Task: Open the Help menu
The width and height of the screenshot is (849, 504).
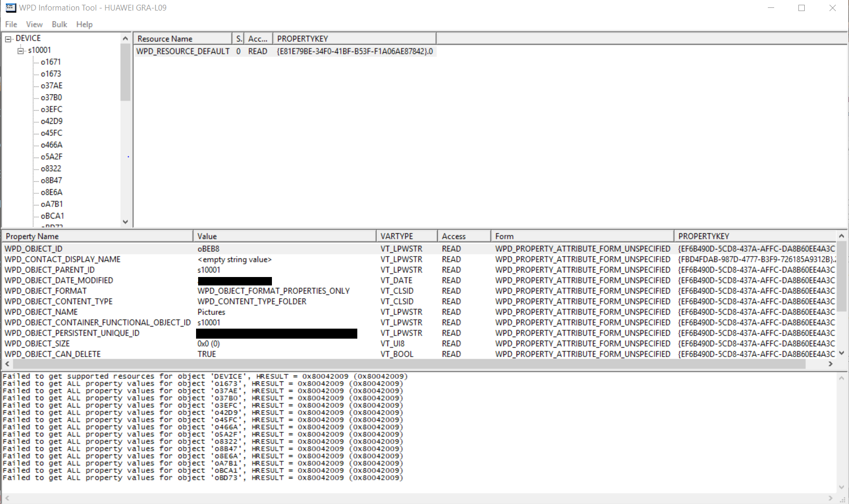Action: tap(84, 24)
